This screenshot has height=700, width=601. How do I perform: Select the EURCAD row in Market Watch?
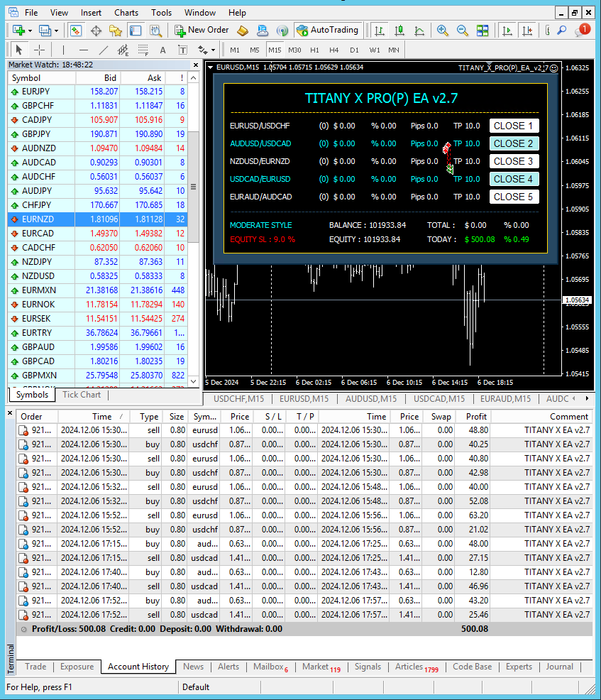(38, 233)
